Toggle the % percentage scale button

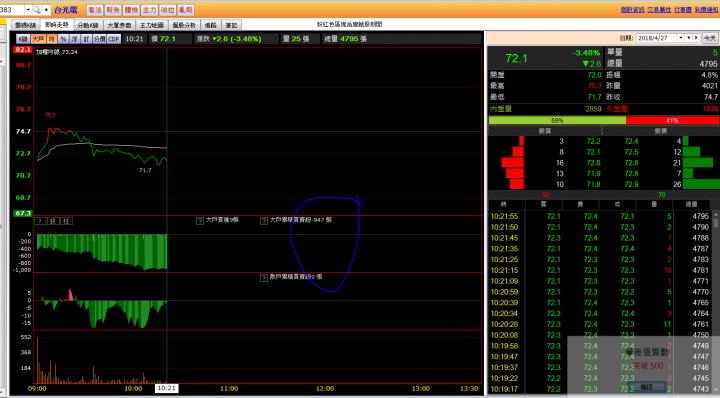63,39
